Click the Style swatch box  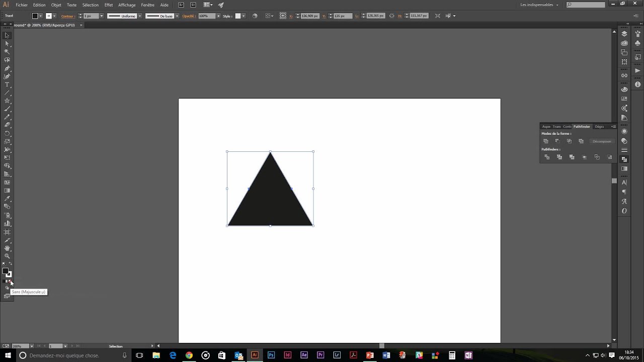click(238, 16)
